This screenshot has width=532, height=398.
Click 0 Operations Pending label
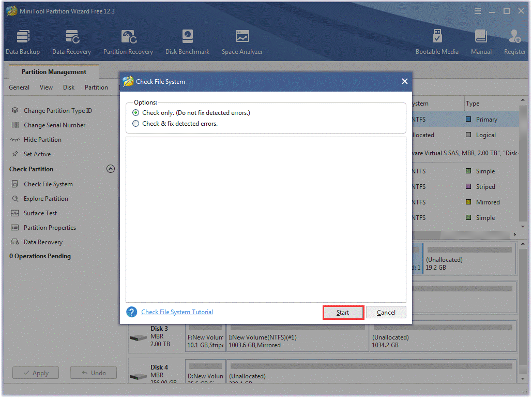(x=40, y=256)
